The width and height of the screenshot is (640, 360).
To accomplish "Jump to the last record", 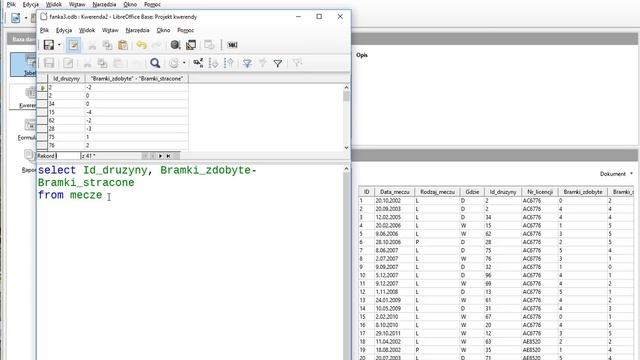I will 168,156.
